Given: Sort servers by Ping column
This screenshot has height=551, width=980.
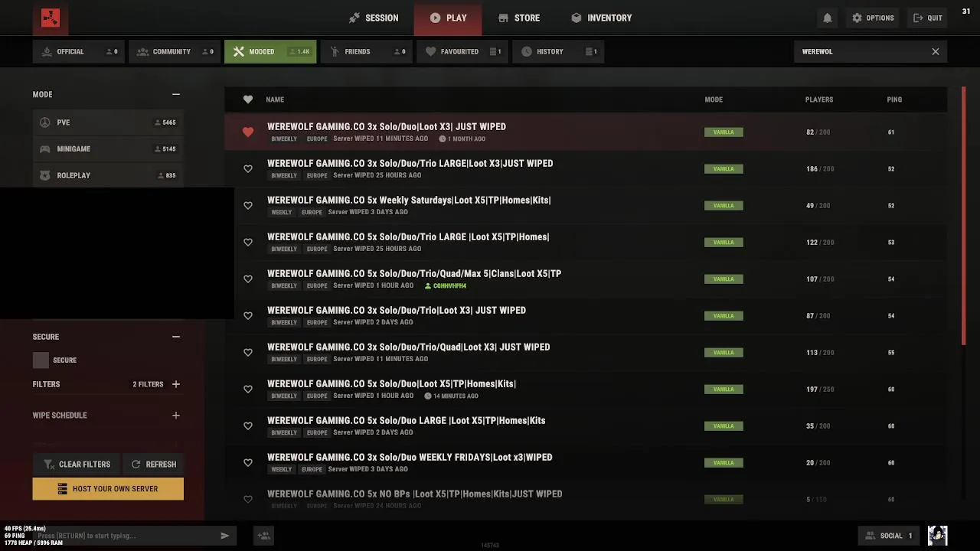Looking at the screenshot, I should click(x=894, y=99).
